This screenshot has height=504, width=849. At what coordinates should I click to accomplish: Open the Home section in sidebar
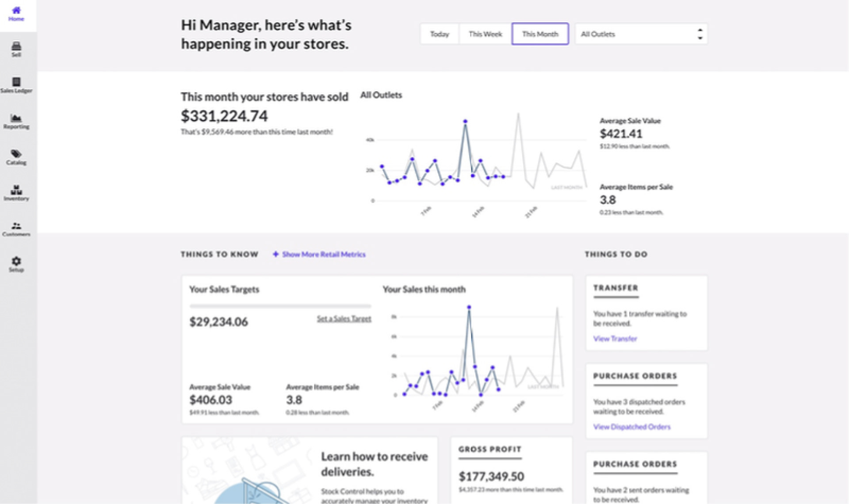pos(16,14)
